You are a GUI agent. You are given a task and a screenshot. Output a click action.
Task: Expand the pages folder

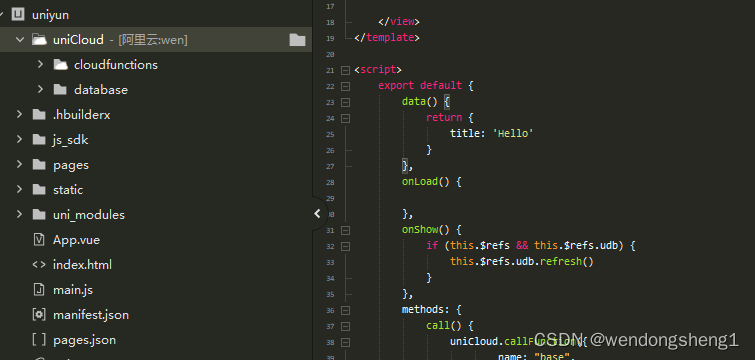[19, 164]
